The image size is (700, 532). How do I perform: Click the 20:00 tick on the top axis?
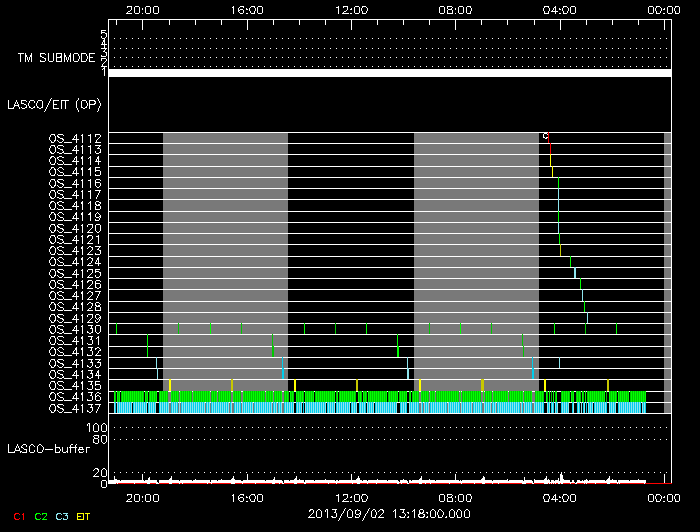143,9
